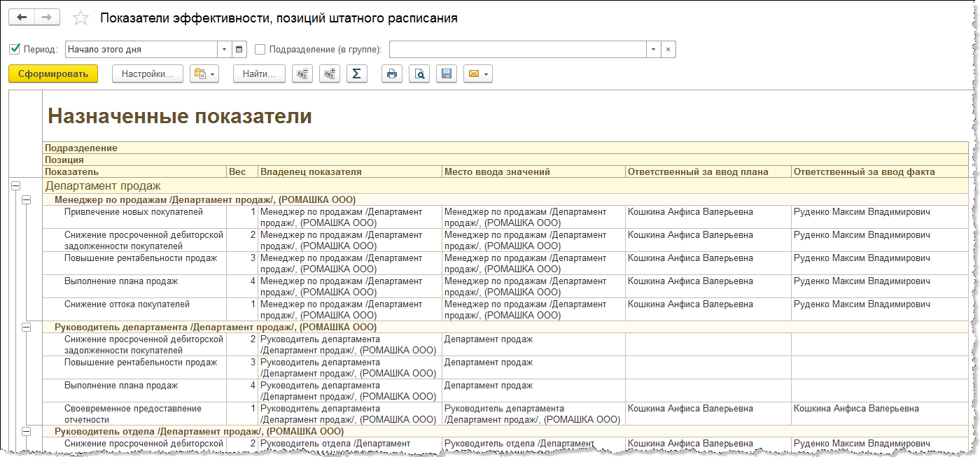Open the Настройки... button

pos(147,73)
